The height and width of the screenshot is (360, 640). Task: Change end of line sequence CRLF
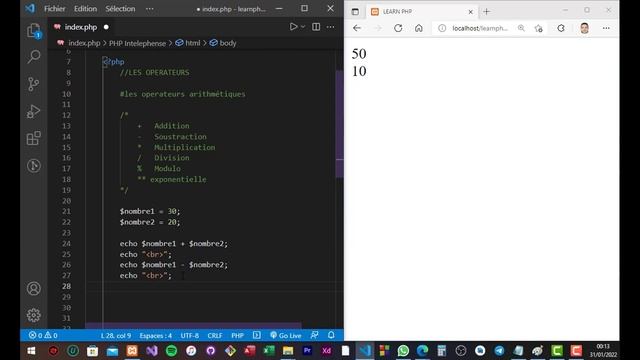[215, 336]
